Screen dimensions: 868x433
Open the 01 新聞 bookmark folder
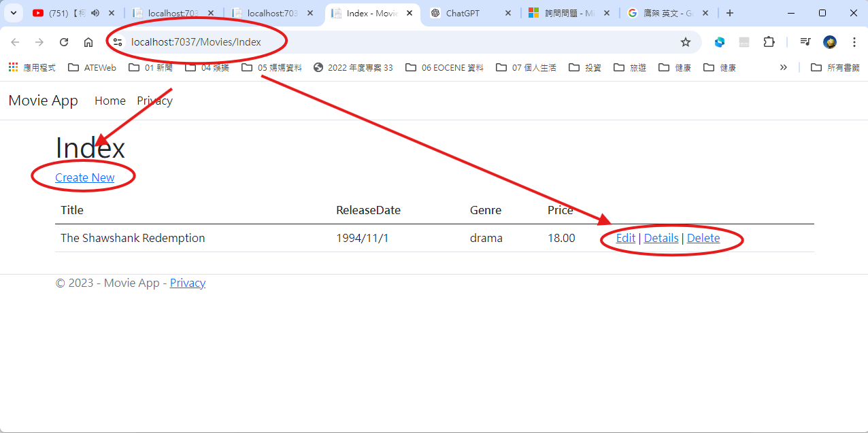click(150, 67)
